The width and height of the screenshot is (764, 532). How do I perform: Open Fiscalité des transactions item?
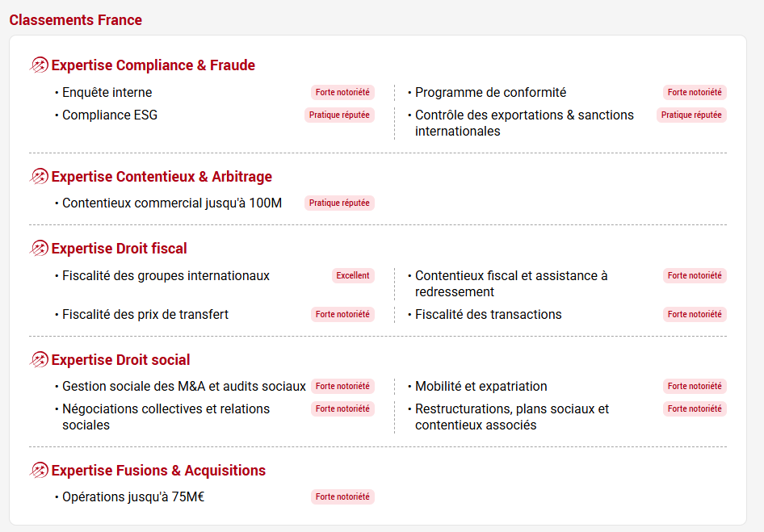pyautogui.click(x=488, y=315)
